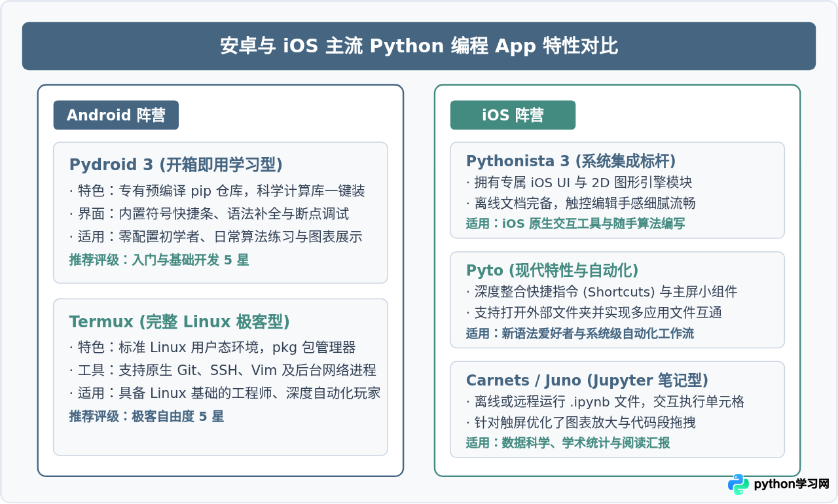Click the line "离线或远程运行 .ipynb 文件"

(606, 402)
